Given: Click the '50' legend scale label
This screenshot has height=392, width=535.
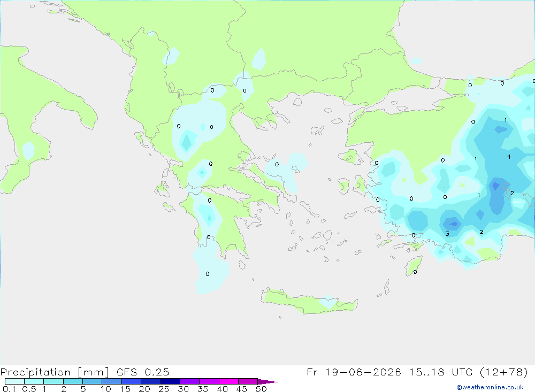Looking at the screenshot, I should click(261, 389).
